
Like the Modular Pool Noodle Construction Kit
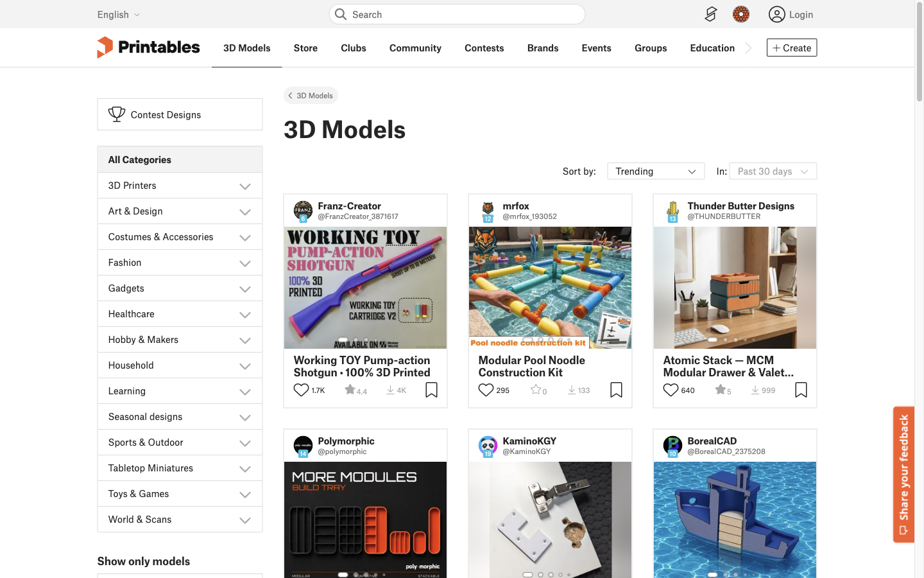(486, 390)
